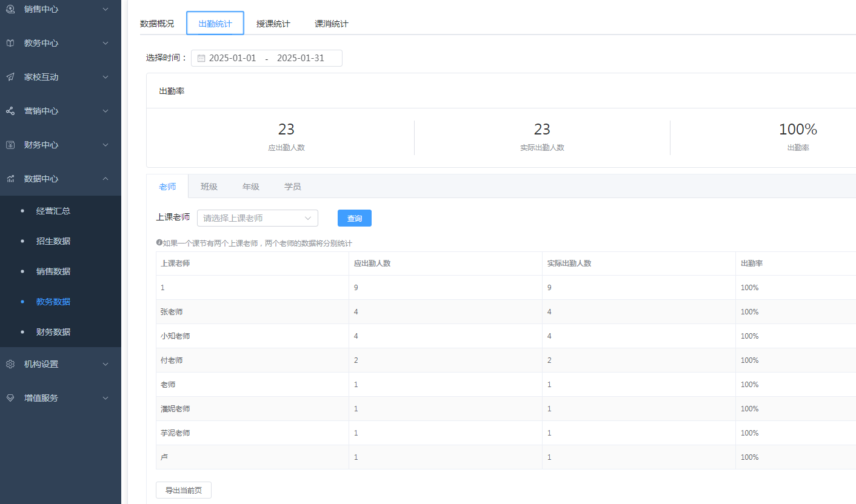The image size is (856, 504).
Task: Open the 上课老师 dropdown selector
Action: tap(258, 218)
